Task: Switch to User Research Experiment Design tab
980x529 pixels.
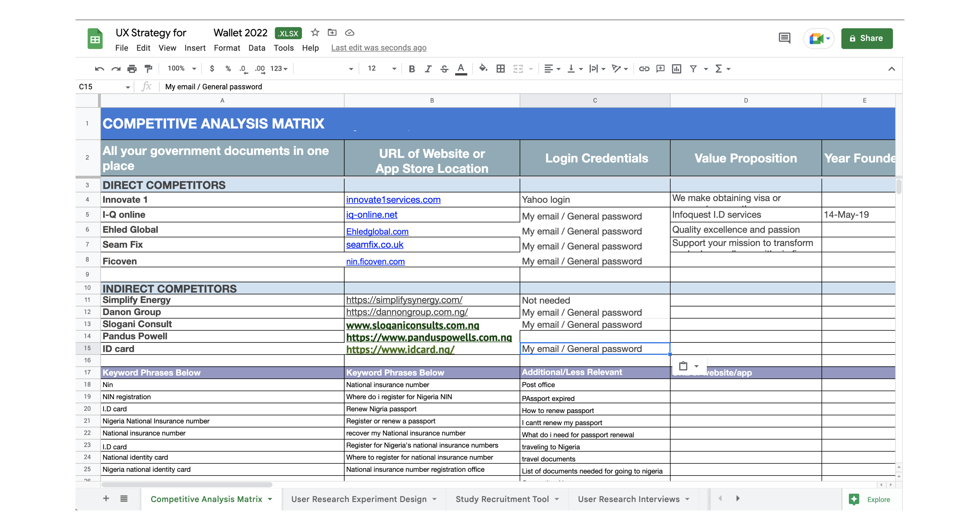Action: click(364, 499)
